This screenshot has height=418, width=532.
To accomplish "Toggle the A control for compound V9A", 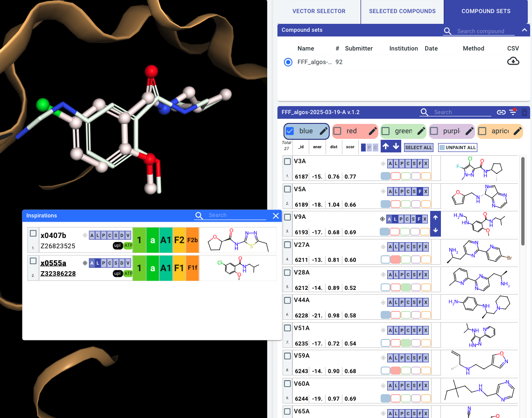I will click(389, 219).
